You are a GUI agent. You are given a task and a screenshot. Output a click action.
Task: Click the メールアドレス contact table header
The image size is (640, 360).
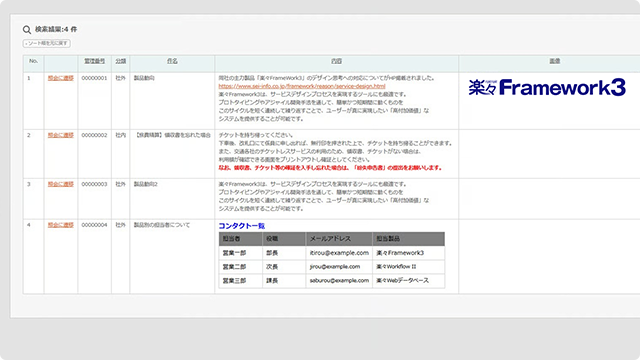[339, 239]
